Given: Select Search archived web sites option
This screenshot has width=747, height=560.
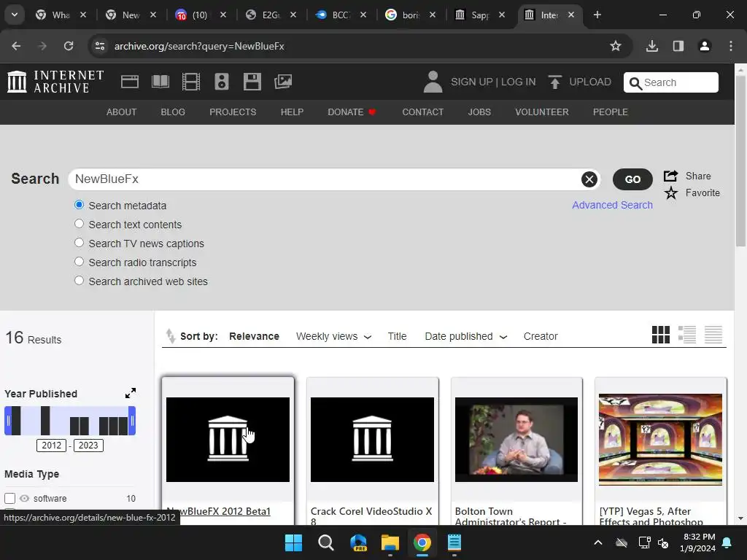Looking at the screenshot, I should pyautogui.click(x=79, y=281).
